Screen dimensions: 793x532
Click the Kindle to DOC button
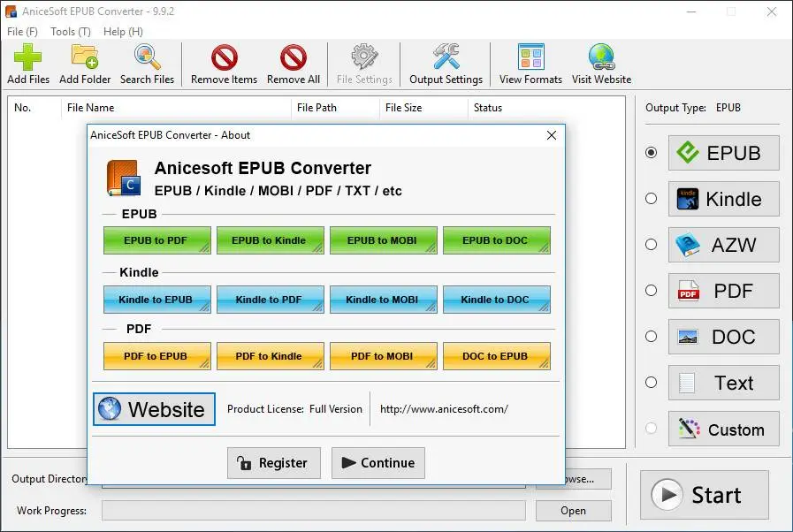497,300
